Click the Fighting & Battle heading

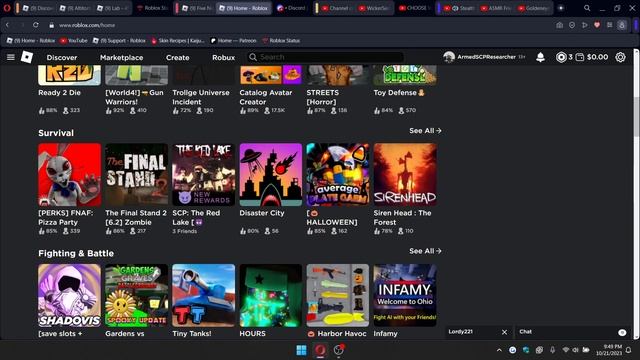pyautogui.click(x=76, y=253)
